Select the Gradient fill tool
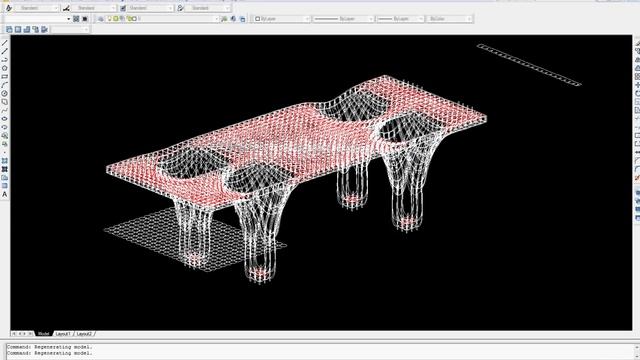 [x=4, y=169]
